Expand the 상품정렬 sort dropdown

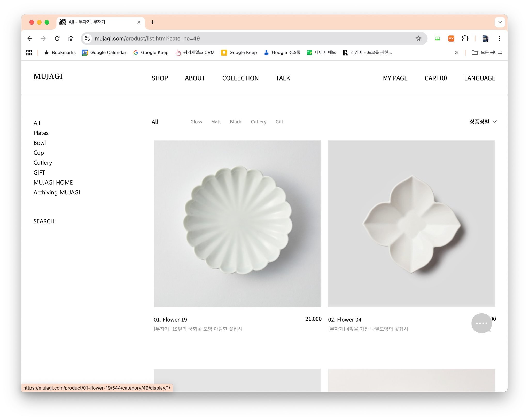tap(483, 122)
